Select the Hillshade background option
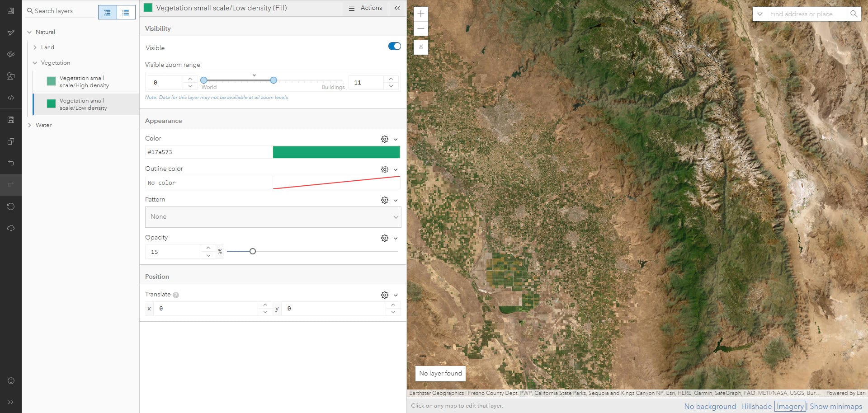Image resolution: width=868 pixels, height=413 pixels. pyautogui.click(x=756, y=406)
